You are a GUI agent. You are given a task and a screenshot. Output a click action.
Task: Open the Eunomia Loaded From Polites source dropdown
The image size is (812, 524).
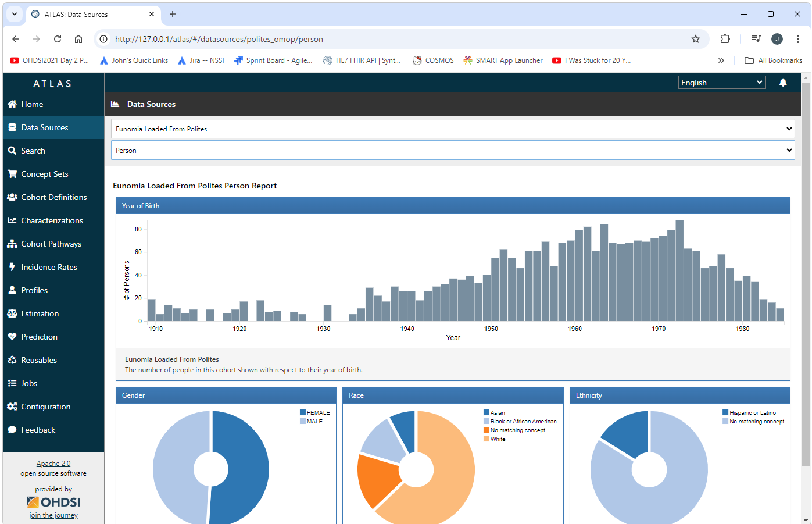pos(453,129)
